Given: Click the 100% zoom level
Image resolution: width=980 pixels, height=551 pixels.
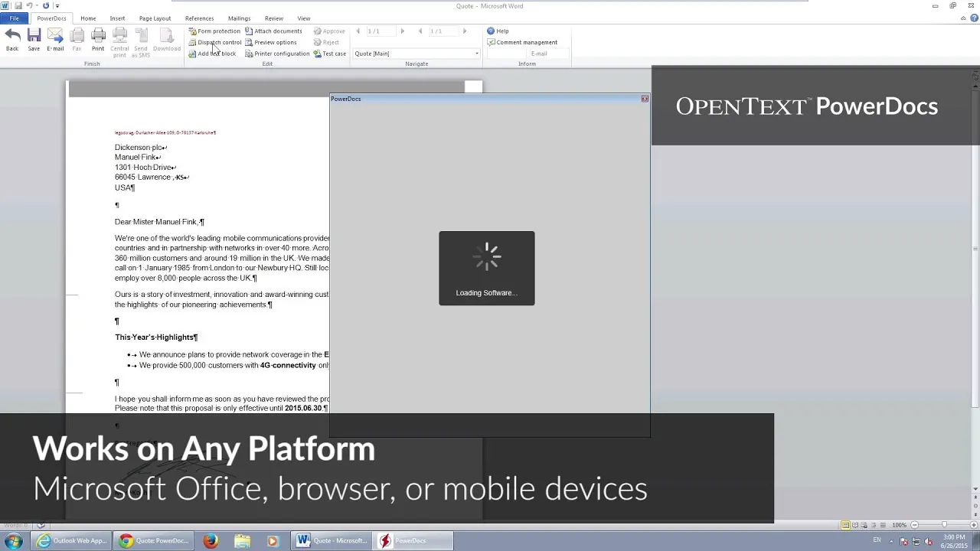Looking at the screenshot, I should click(x=899, y=525).
